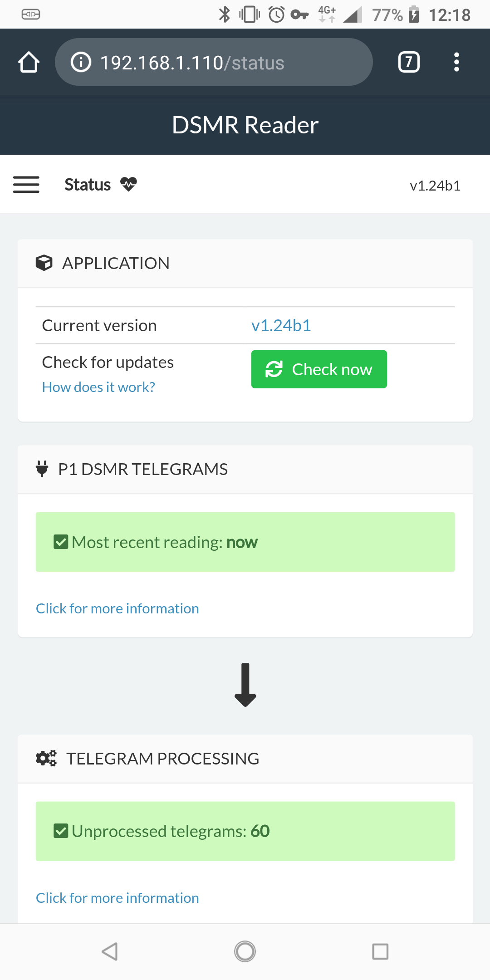Viewport: 490px width, 980px height.
Task: Expand more information under TELEGRAM PROCESSING
Action: point(117,897)
